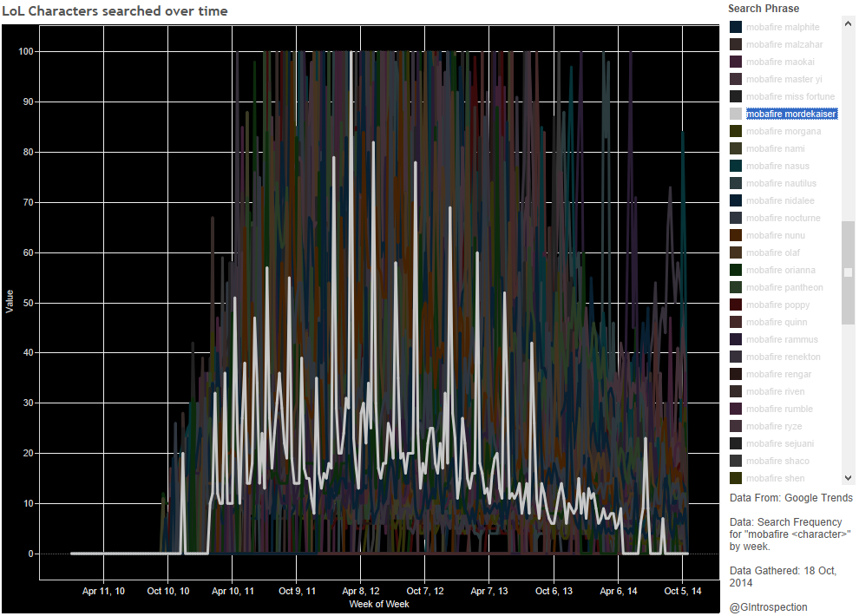Screen dimensions: 859x616
Task: Highlight the mobafire nidalee series
Action: [780, 200]
